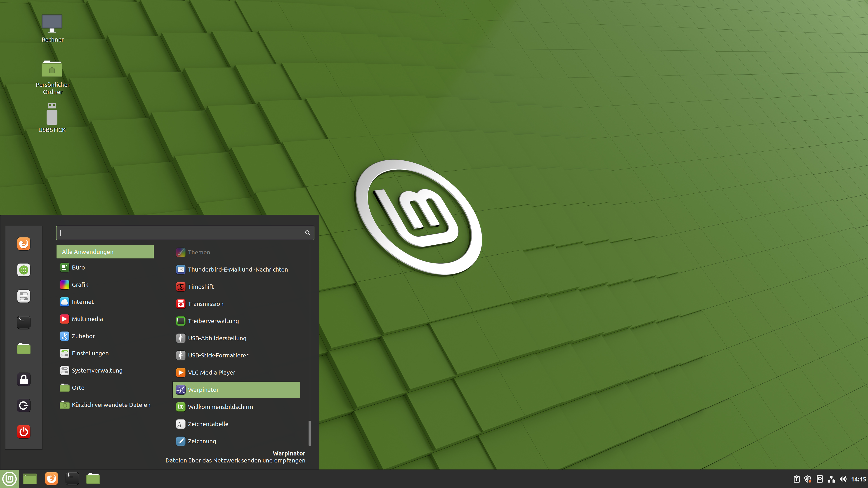Open VLC Media Player entry
This screenshot has height=488, width=868.
click(x=211, y=373)
